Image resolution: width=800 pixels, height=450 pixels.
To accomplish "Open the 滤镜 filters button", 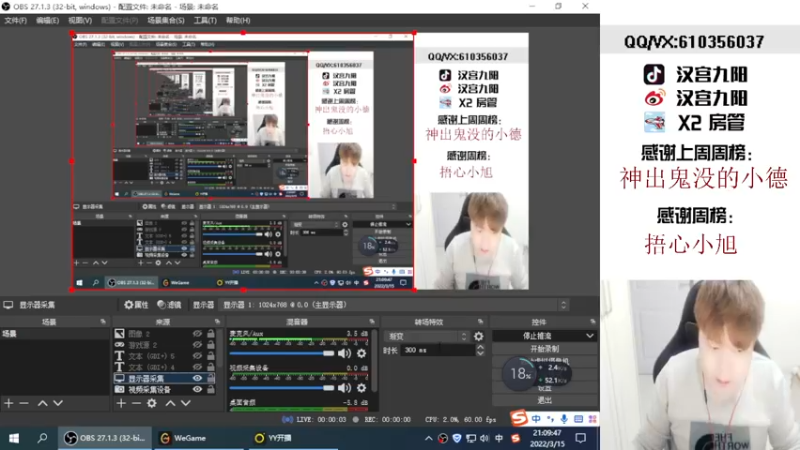I will click(x=169, y=305).
